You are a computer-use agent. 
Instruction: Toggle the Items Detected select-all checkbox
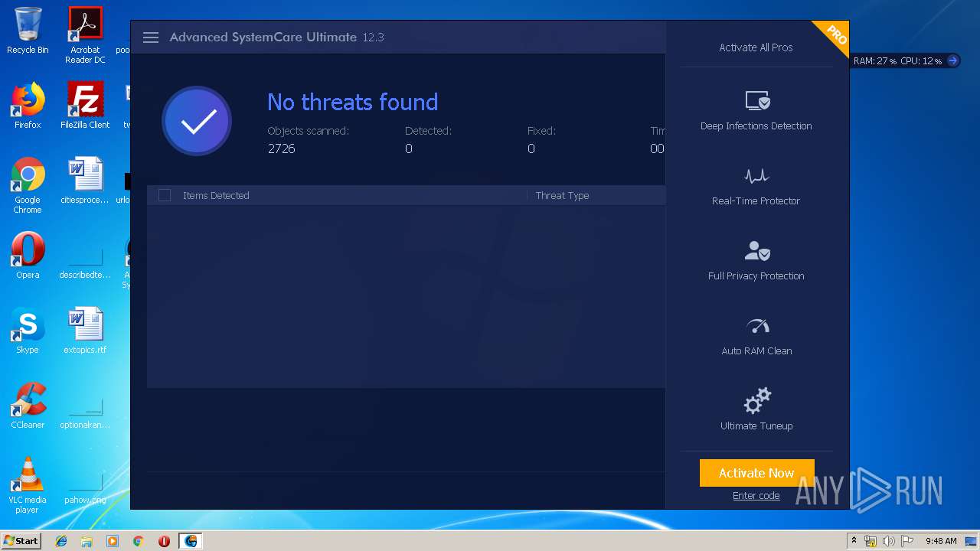click(165, 195)
